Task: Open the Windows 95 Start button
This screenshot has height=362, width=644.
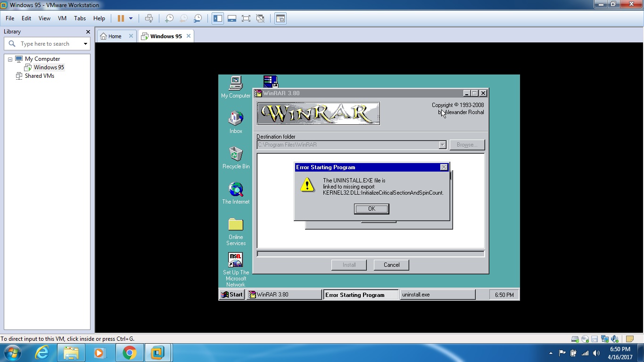Action: (x=232, y=295)
